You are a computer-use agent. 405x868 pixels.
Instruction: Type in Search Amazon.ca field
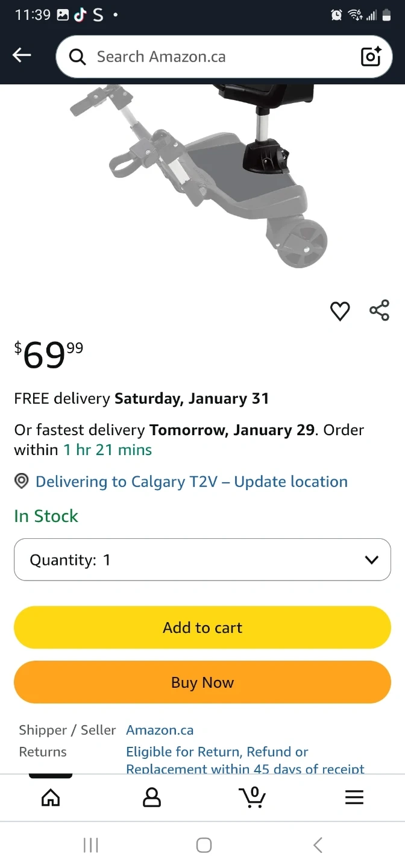[217, 57]
